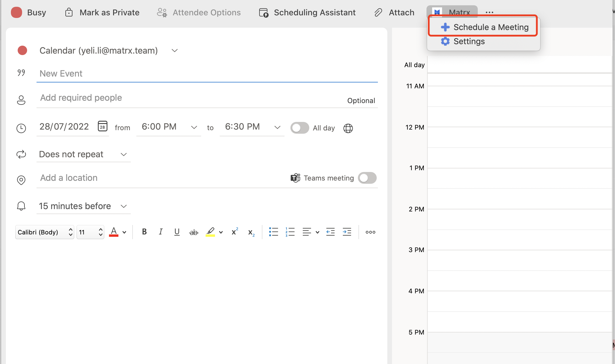615x364 pixels.
Task: Toggle the All day switch
Action: 300,128
